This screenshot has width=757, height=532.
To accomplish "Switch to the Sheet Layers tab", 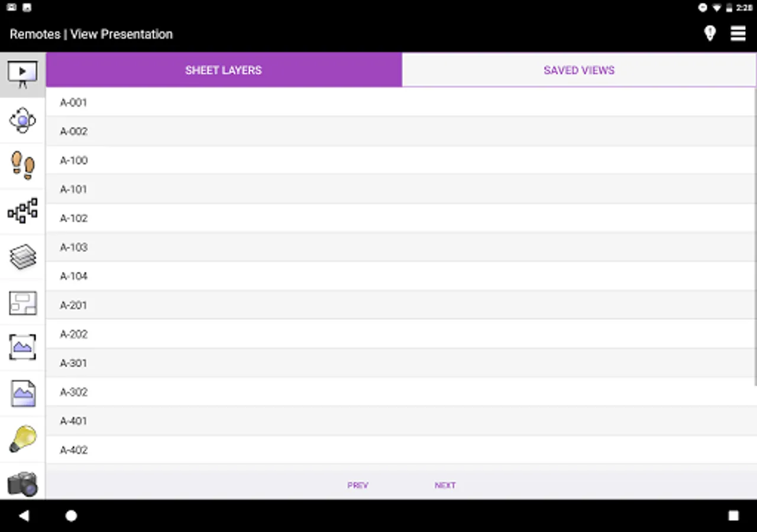I will 224,70.
